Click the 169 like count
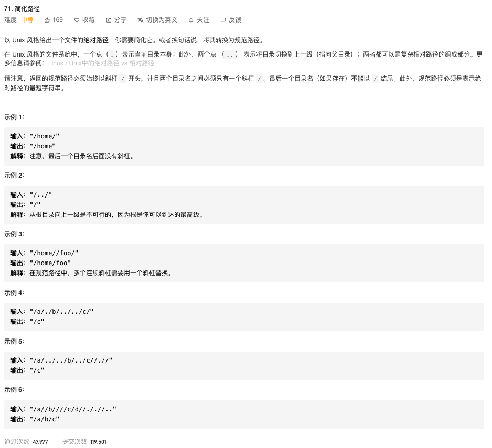The height and width of the screenshot is (448, 492). coord(58,20)
